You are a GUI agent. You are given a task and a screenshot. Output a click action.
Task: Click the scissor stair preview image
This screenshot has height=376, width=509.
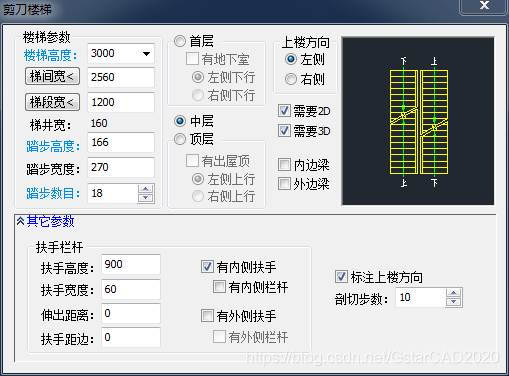pyautogui.click(x=418, y=121)
